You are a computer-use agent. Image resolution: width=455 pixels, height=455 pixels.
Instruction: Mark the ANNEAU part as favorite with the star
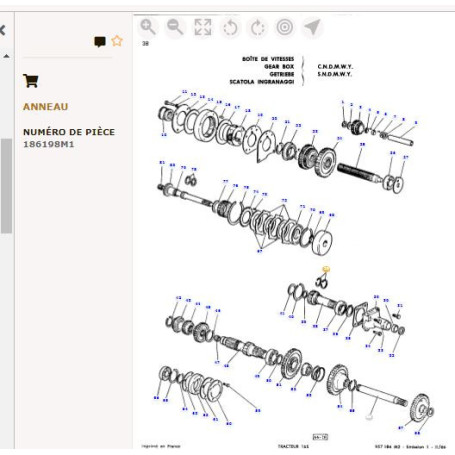pos(117,41)
